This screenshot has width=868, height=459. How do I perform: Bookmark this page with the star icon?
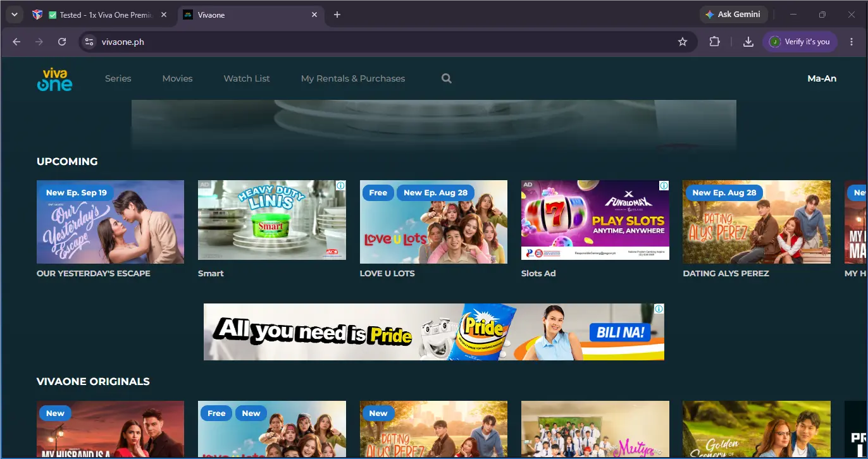click(x=683, y=42)
